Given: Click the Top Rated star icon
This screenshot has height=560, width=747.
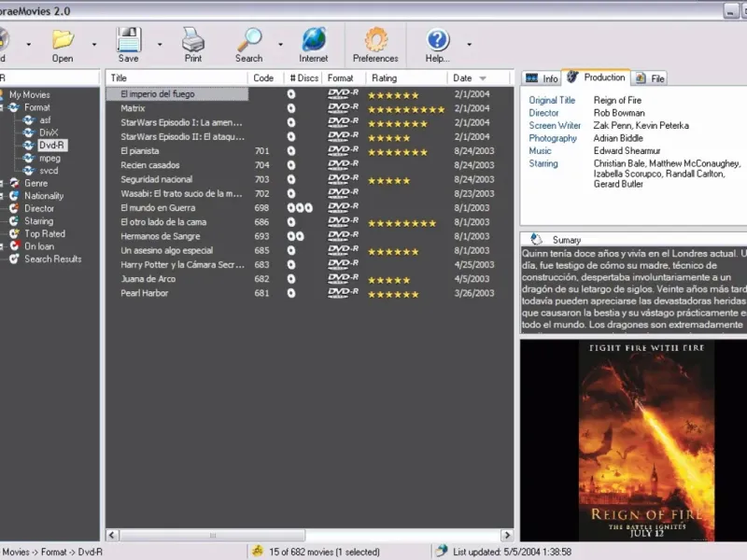Looking at the screenshot, I should [x=14, y=234].
